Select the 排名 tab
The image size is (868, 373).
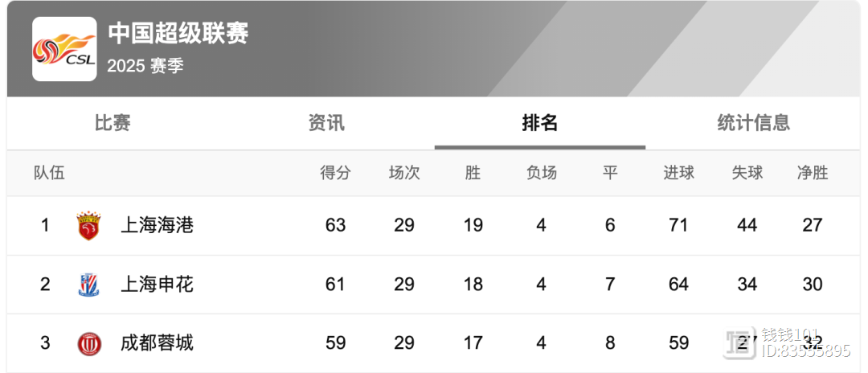pyautogui.click(x=540, y=123)
